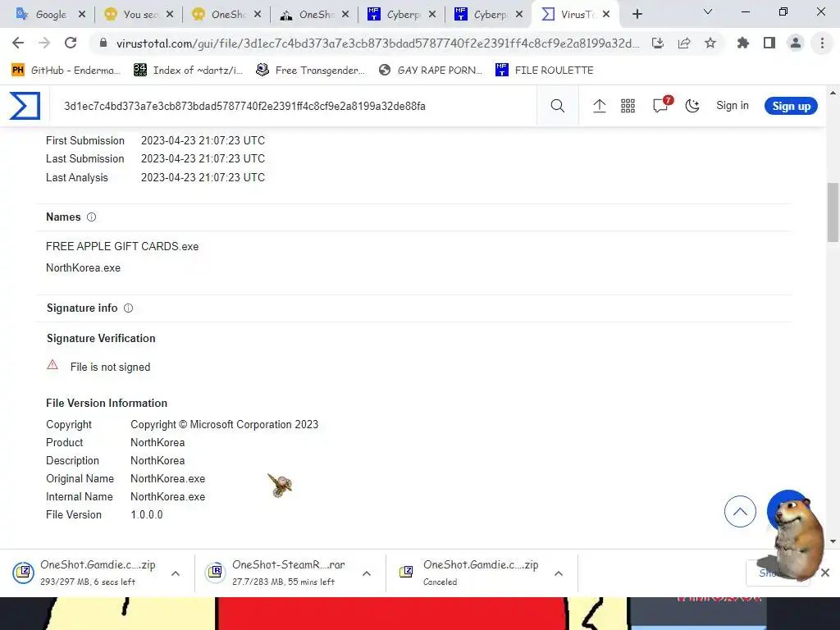Expand options for canceled OneShot.Gamdie zip download
This screenshot has width=840, height=630.
558,573
